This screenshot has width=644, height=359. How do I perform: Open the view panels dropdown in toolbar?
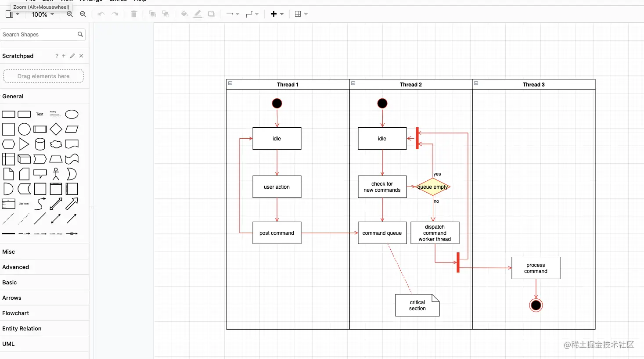pyautogui.click(x=12, y=14)
